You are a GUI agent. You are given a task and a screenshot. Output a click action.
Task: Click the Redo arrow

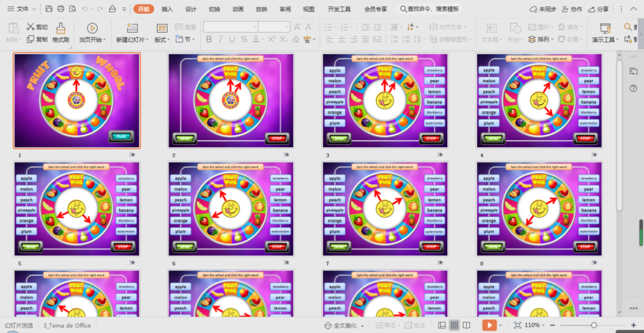click(100, 9)
